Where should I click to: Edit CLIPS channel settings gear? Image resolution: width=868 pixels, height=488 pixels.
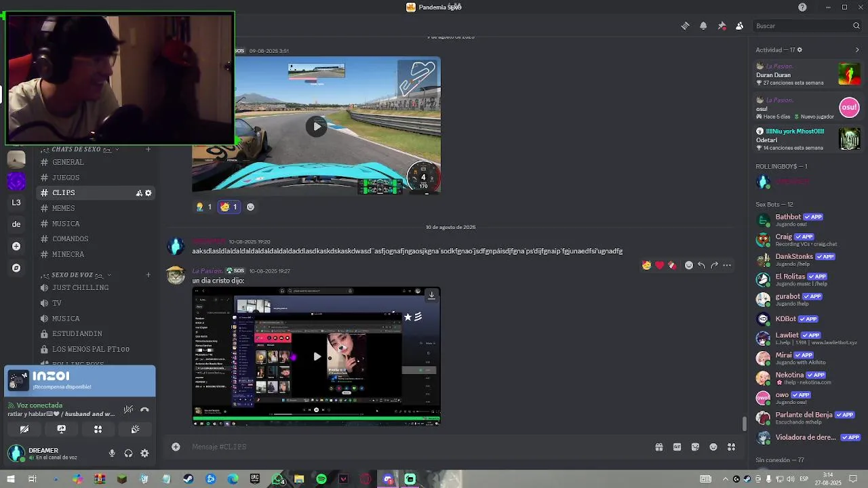(149, 193)
